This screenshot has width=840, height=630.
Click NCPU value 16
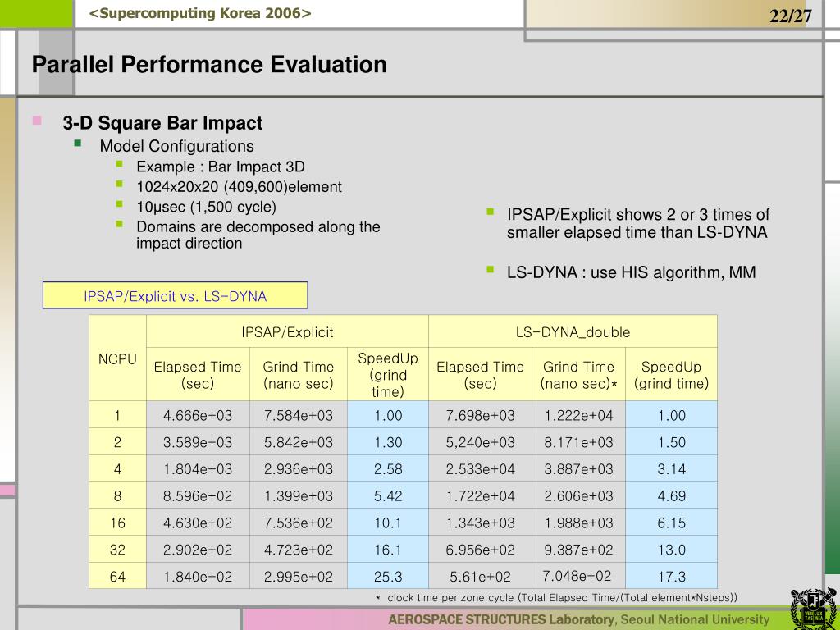coord(117,523)
